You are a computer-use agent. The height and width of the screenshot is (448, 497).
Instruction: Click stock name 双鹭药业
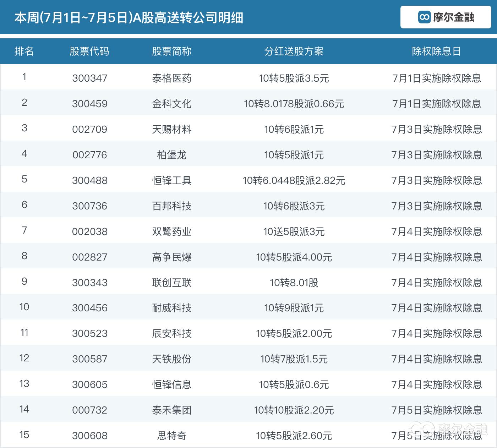point(172,231)
